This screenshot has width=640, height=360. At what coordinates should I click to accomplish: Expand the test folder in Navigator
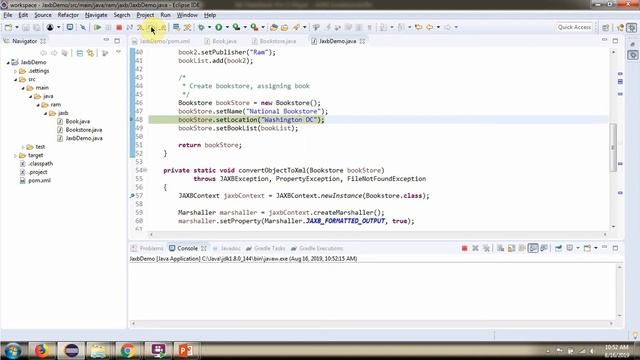pyautogui.click(x=23, y=147)
